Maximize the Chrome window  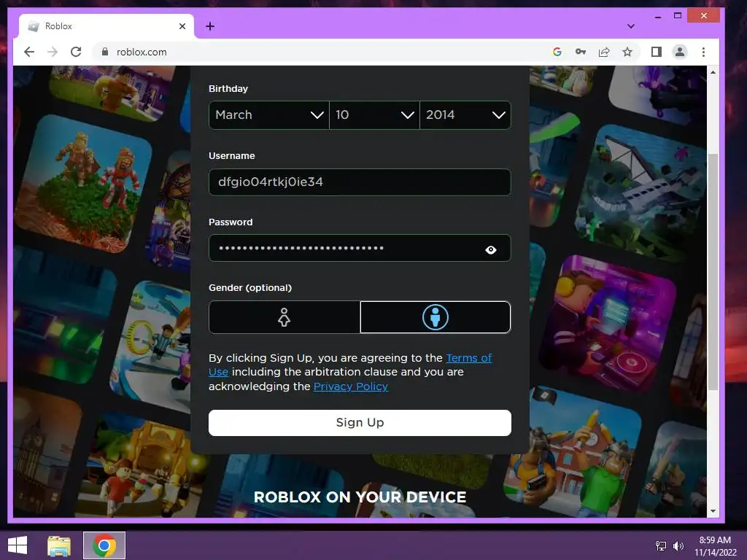click(x=678, y=16)
